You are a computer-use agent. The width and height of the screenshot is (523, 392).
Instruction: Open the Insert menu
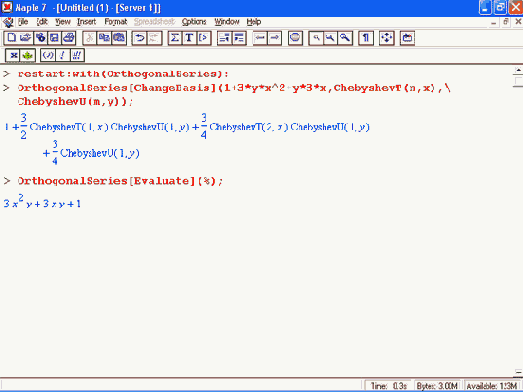point(87,22)
